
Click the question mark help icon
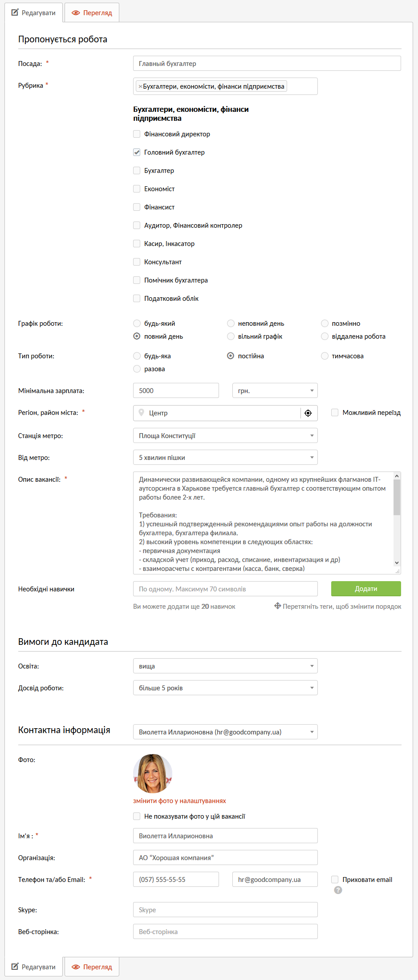pyautogui.click(x=338, y=890)
